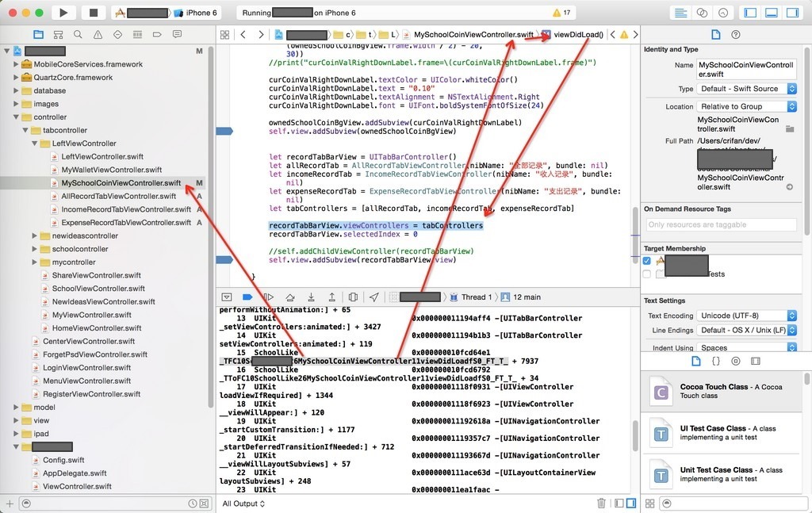Open the Find navigator
The width and height of the screenshot is (812, 513).
pyautogui.click(x=78, y=35)
